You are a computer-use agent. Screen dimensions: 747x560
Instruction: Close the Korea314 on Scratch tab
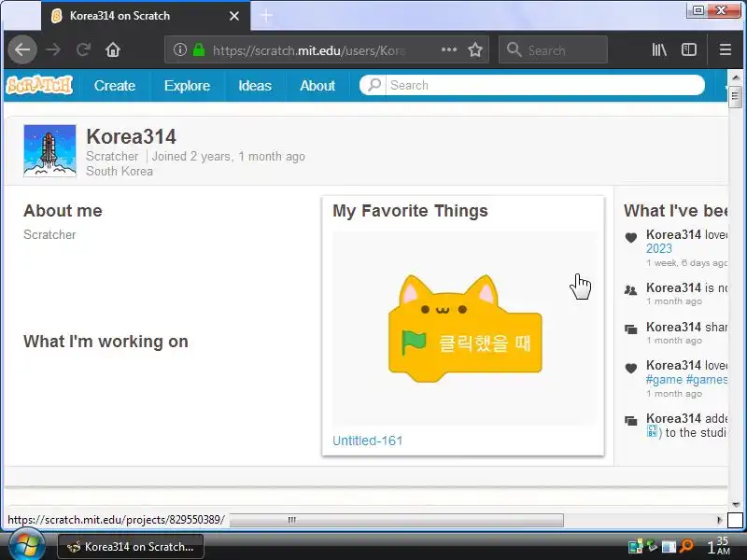(234, 16)
